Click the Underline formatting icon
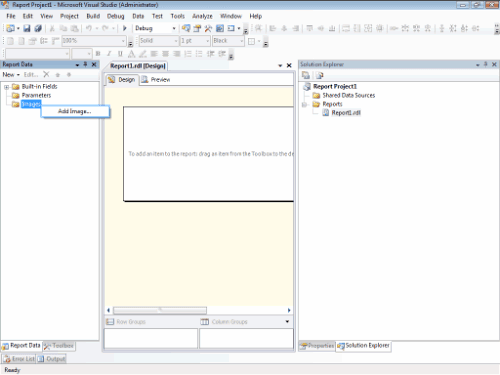 (120, 53)
